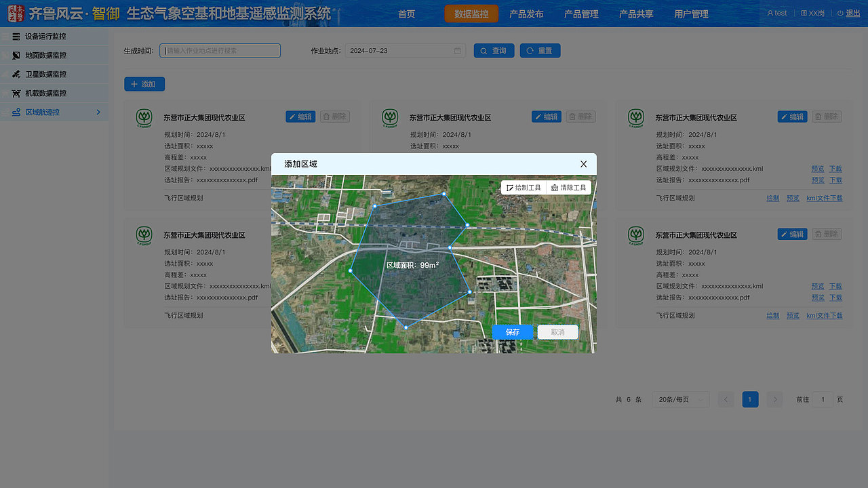Click the bottommost vertex of the blue polygon
Image resolution: width=868 pixels, height=488 pixels.
click(406, 328)
